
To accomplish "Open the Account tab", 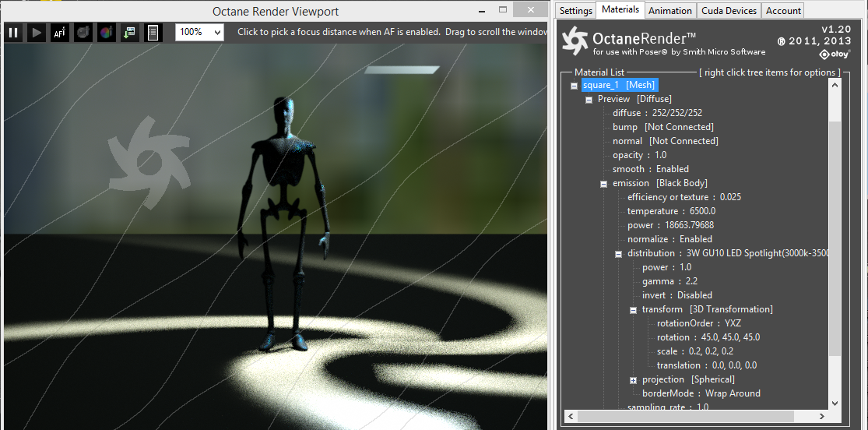I will click(782, 11).
